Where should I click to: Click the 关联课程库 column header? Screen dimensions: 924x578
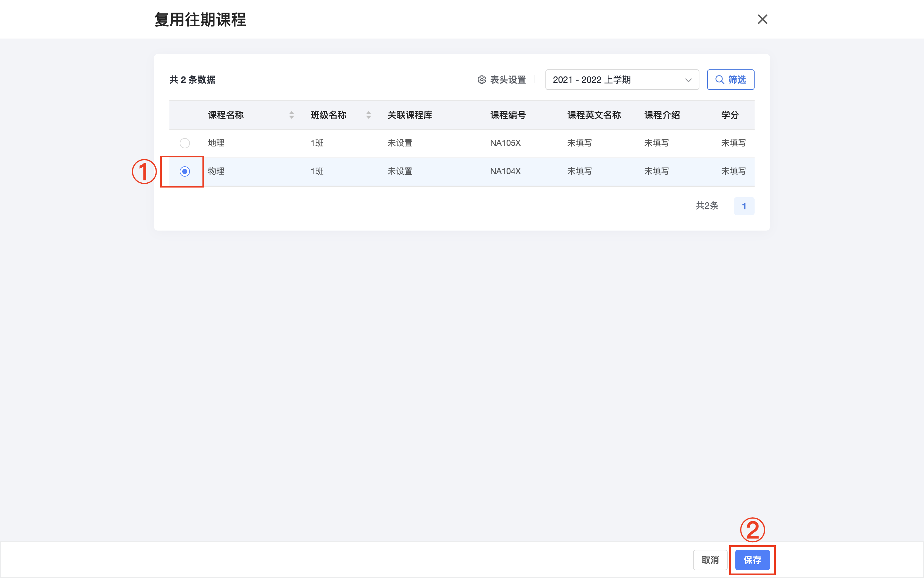click(410, 115)
